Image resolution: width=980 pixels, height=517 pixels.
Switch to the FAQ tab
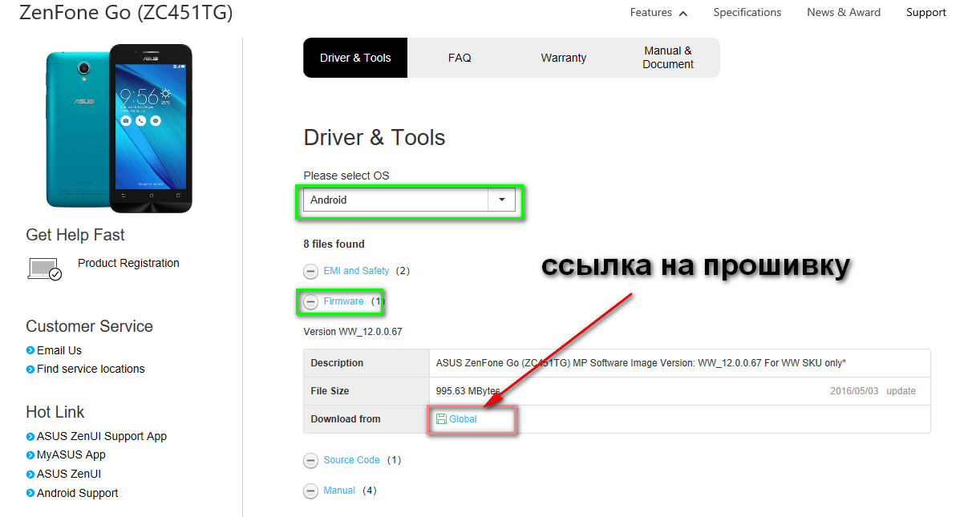tap(460, 58)
